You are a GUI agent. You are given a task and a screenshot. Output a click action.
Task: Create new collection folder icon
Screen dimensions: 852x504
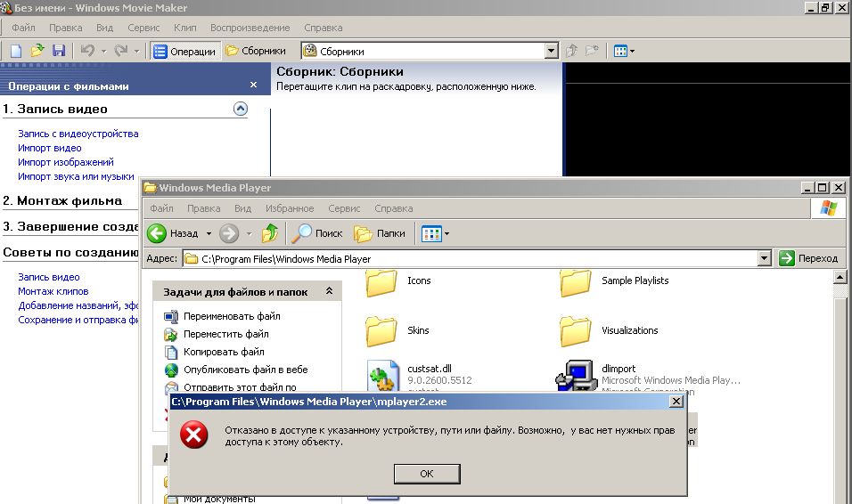pos(592,51)
